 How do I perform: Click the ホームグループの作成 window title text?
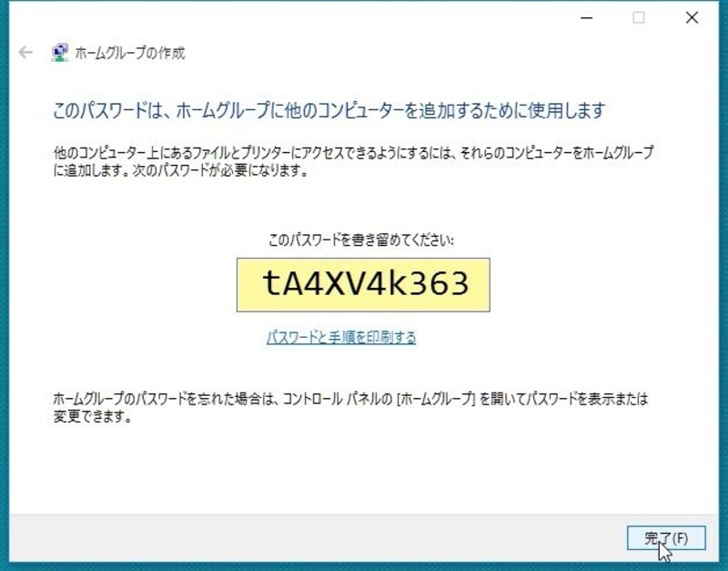point(130,53)
